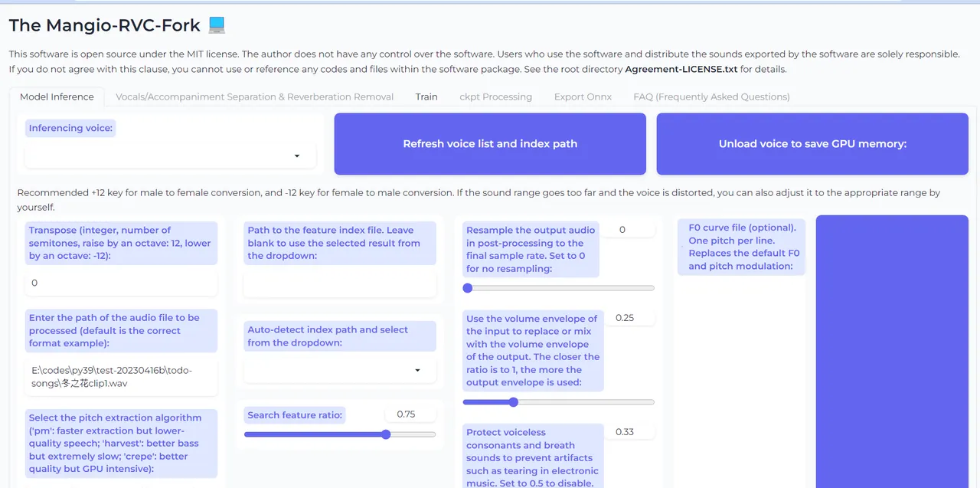Viewport: 980px width, 488px height.
Task: Click the resample output audio slider handle
Action: [468, 288]
